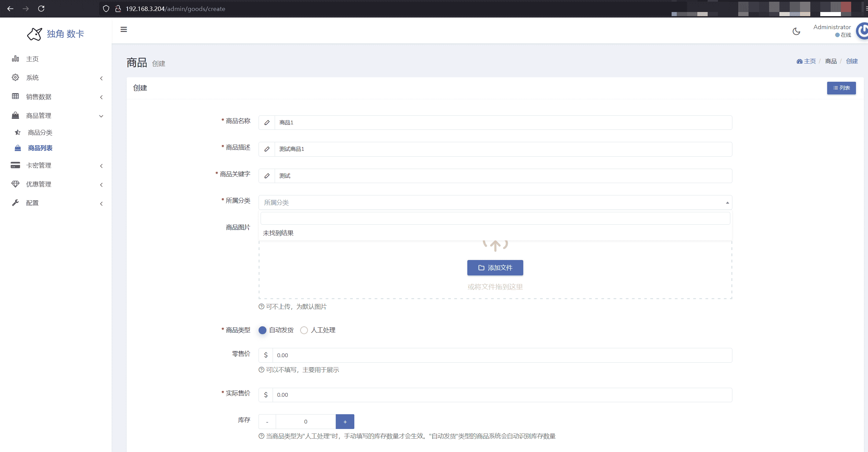Click the 列表 button at top right
This screenshot has height=452, width=868.
(841, 88)
